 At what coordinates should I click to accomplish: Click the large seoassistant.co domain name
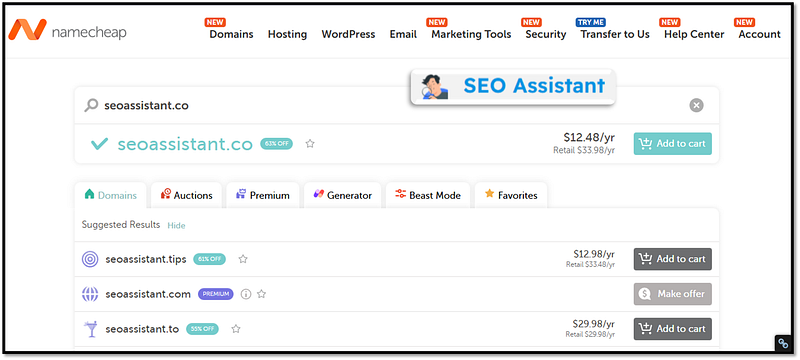[185, 144]
